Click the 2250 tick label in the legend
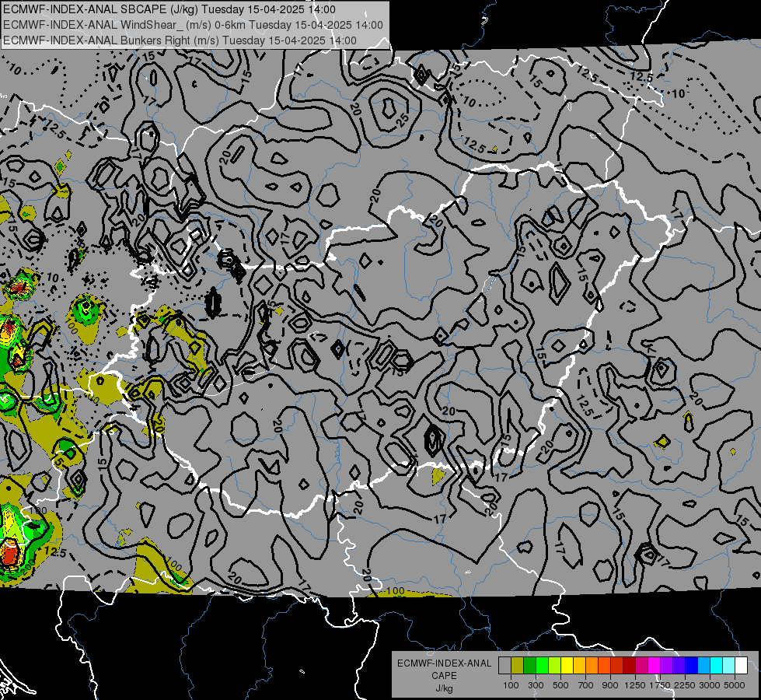Screen dimensions: 761x700 (684, 685)
